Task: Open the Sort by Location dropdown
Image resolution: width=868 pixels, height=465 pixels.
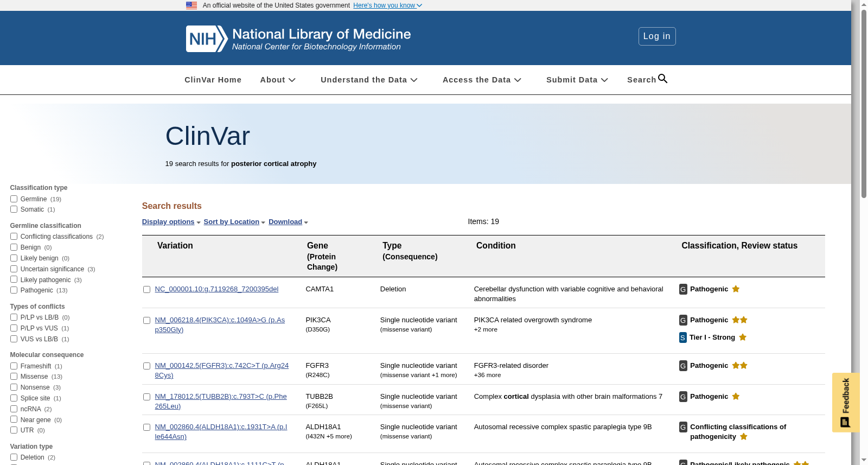Action: (234, 222)
